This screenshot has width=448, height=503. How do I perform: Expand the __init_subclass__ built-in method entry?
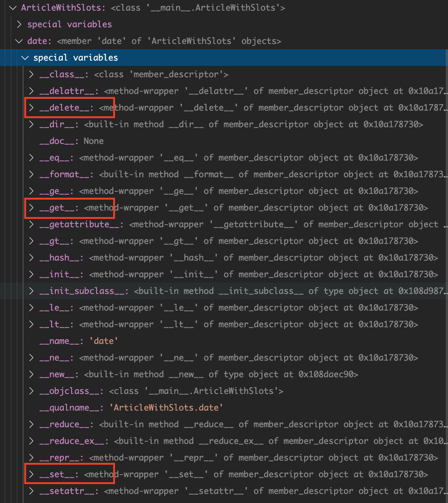pyautogui.click(x=31, y=291)
